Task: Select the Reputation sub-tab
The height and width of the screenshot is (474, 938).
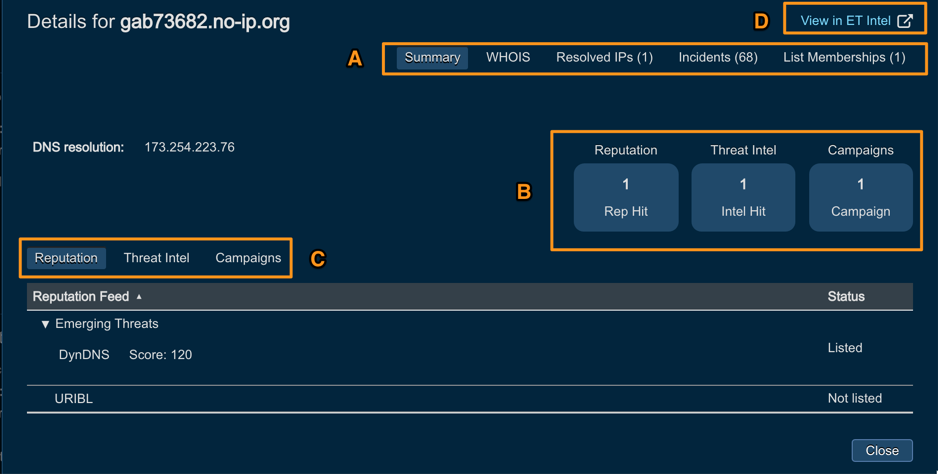Action: (x=66, y=258)
